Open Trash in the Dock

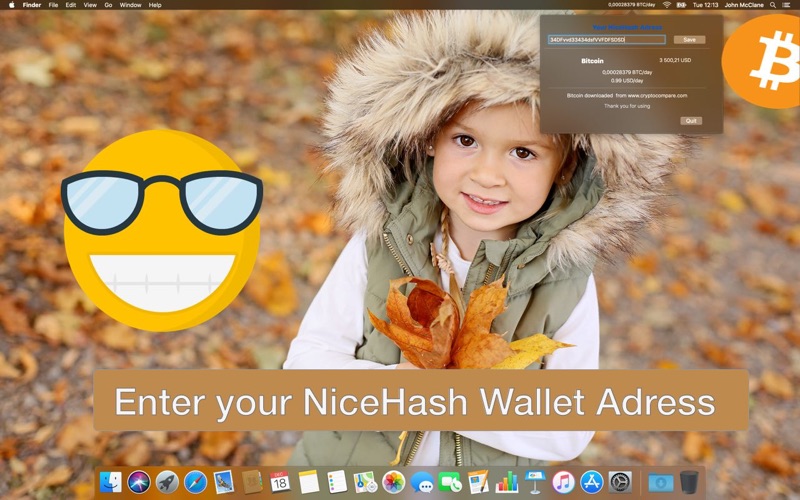689,482
